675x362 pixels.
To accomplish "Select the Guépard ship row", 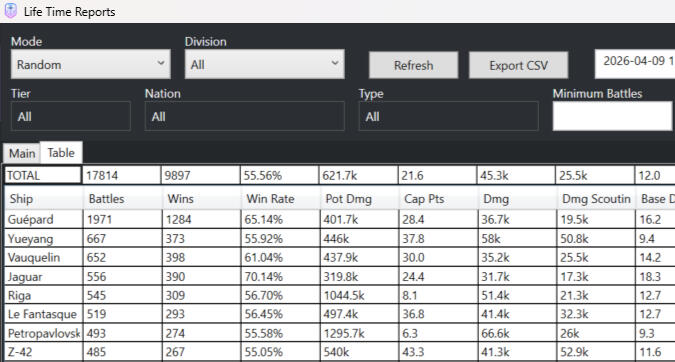I will [x=340, y=219].
